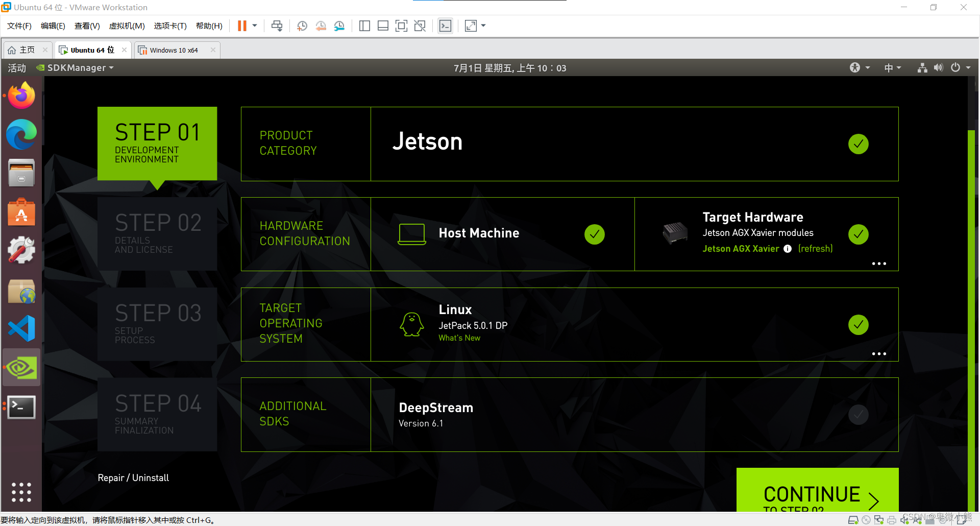
Task: Toggle VMware sidebar library view icon
Action: click(364, 26)
